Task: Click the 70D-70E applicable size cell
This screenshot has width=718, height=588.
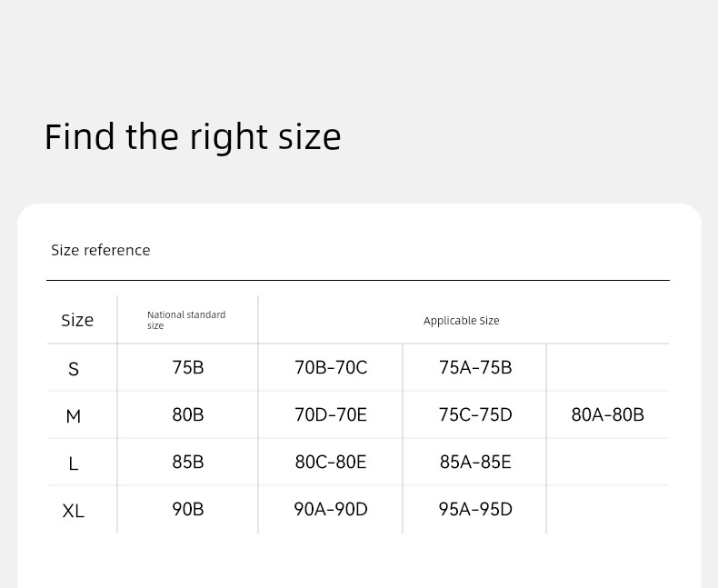Action: [x=331, y=414]
